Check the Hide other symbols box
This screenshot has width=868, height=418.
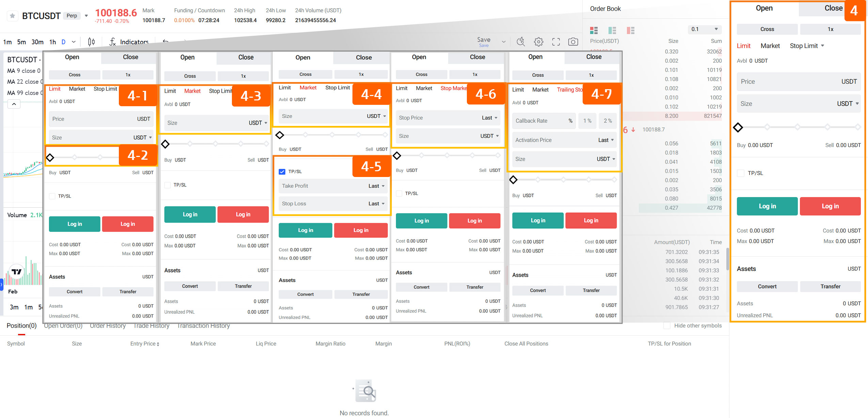(x=667, y=325)
